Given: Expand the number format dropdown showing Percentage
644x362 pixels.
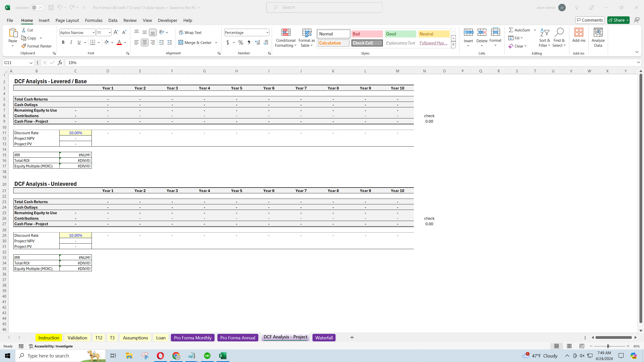Looking at the screenshot, I should (x=267, y=32).
